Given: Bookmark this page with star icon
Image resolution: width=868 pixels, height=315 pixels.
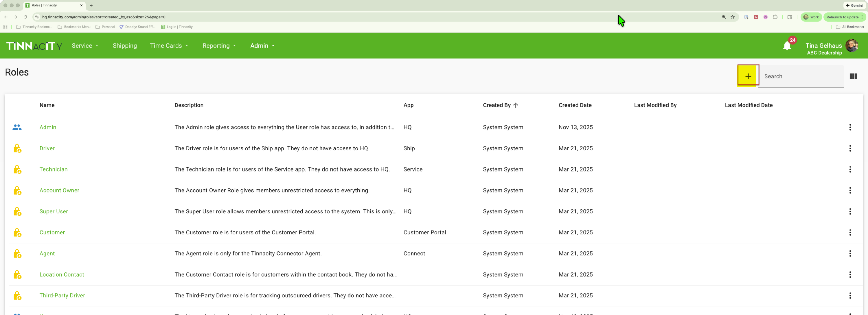Looking at the screenshot, I should (x=733, y=17).
